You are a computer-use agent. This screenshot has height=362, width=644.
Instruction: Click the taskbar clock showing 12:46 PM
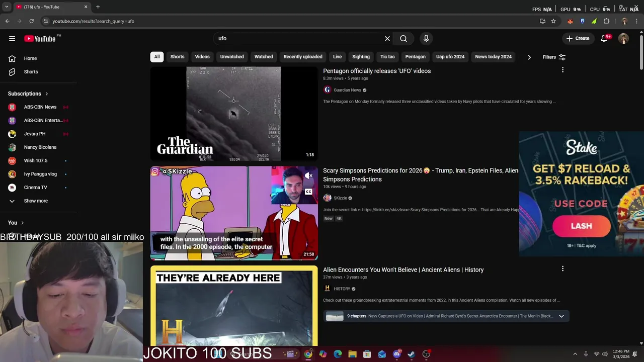coord(622,354)
